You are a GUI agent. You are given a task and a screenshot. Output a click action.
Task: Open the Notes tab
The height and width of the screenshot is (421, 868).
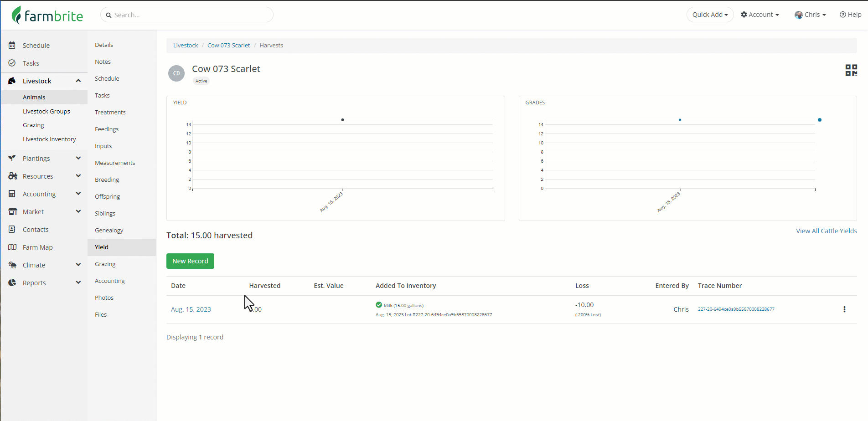coord(103,62)
